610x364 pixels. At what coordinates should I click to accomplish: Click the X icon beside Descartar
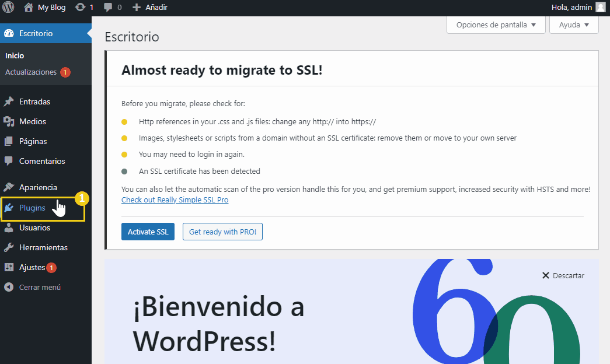pos(545,275)
